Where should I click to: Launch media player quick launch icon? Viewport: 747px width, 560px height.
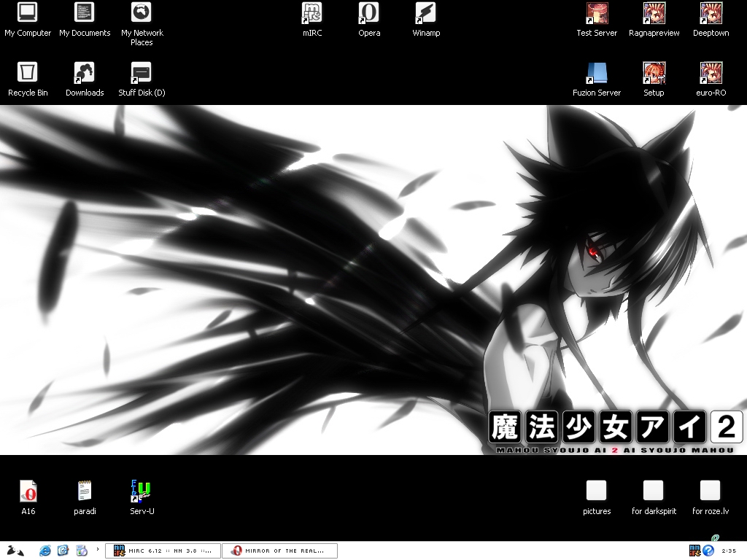click(x=82, y=551)
